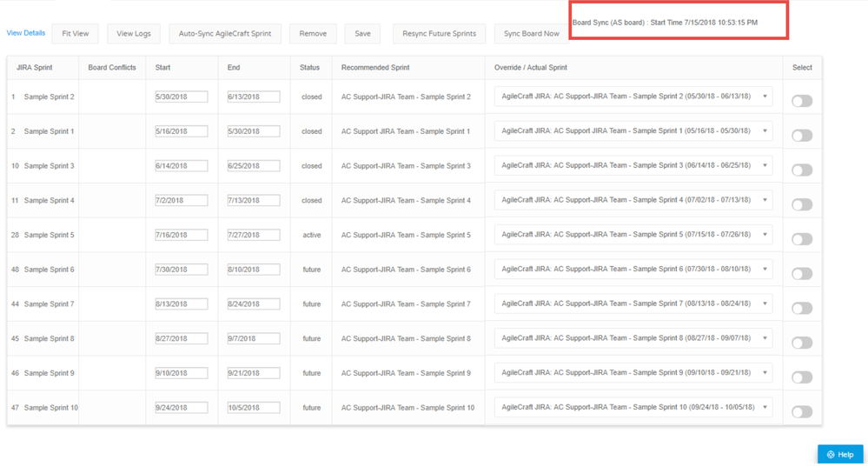The height and width of the screenshot is (467, 868).
Task: Open override sprint dropdown for Sample Sprint 4
Action: tap(633, 200)
